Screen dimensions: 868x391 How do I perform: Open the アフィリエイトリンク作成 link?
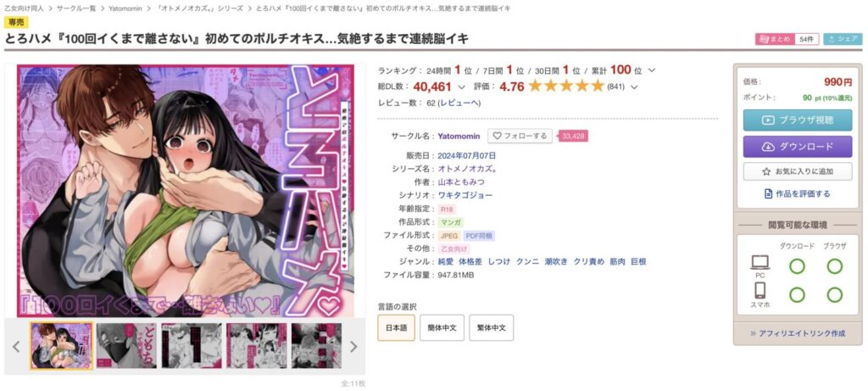[x=797, y=333]
